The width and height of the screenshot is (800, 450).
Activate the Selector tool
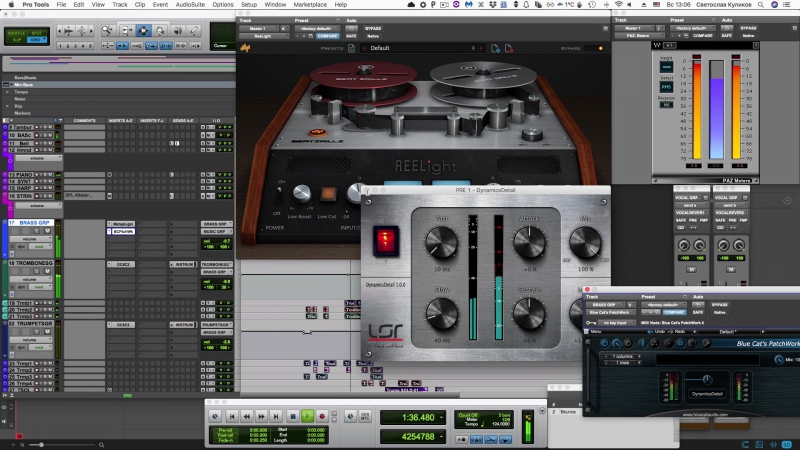(143, 31)
